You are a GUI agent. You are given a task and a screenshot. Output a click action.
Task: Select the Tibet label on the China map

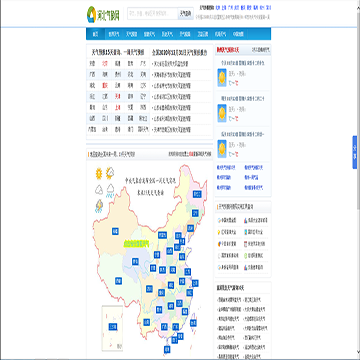(118, 281)
